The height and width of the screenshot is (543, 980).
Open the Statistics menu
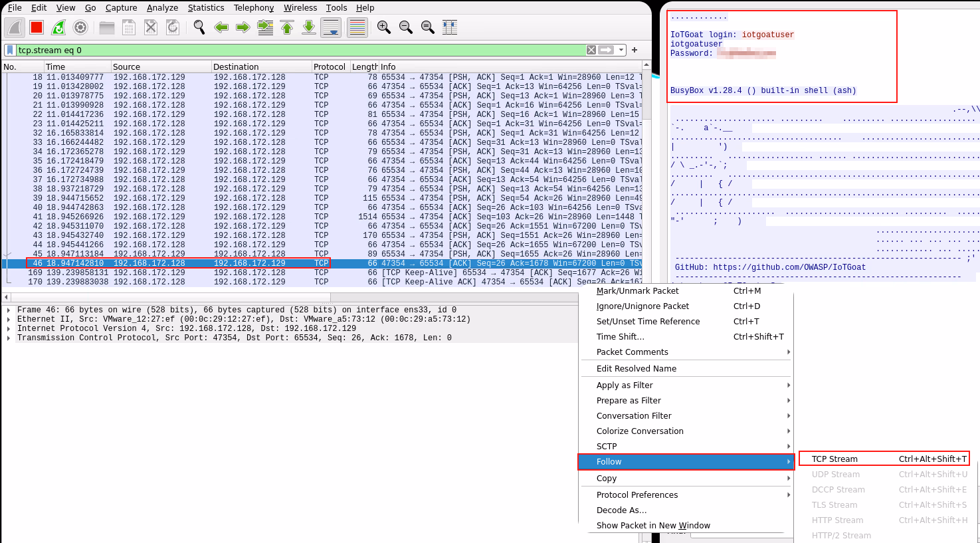(x=206, y=7)
